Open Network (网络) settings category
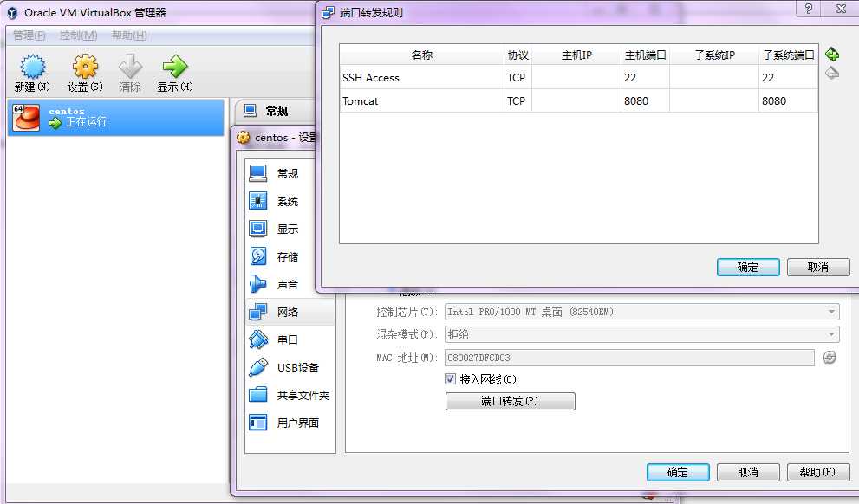 point(290,312)
